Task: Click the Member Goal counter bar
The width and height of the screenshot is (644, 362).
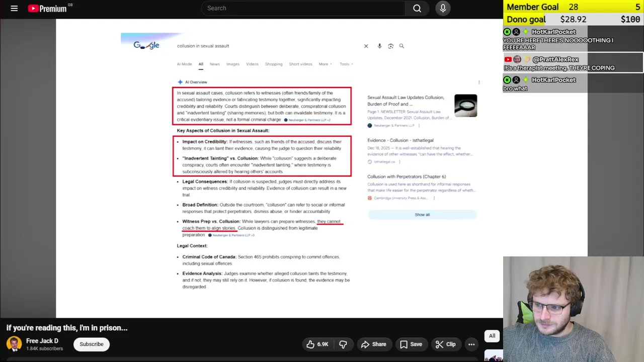Action: click(x=573, y=7)
